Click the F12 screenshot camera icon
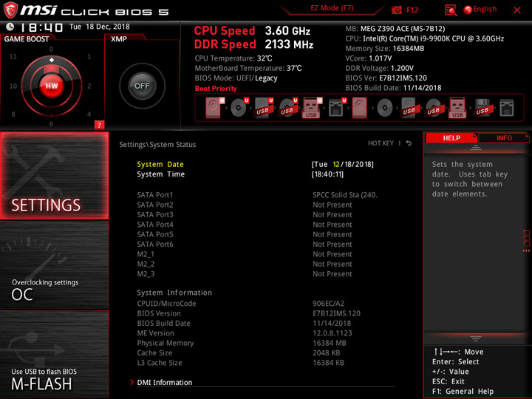Image resolution: width=532 pixels, height=399 pixels. [396, 10]
